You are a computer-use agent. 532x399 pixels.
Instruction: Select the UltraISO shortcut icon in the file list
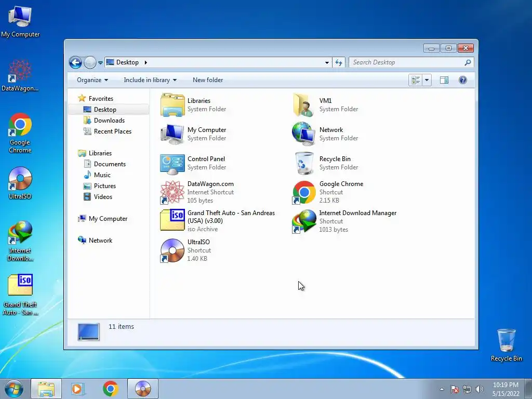[x=172, y=250]
